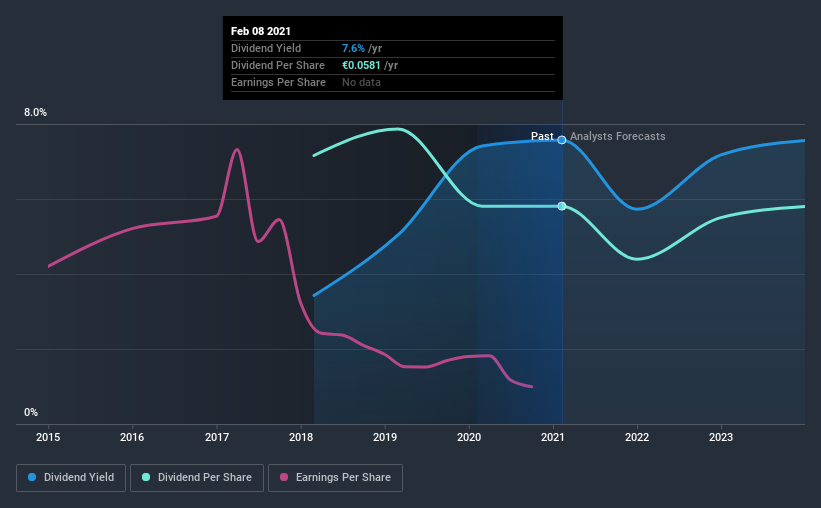Click the teal Dividend Per Share legend dot
This screenshot has width=821, height=508.
pos(146,477)
